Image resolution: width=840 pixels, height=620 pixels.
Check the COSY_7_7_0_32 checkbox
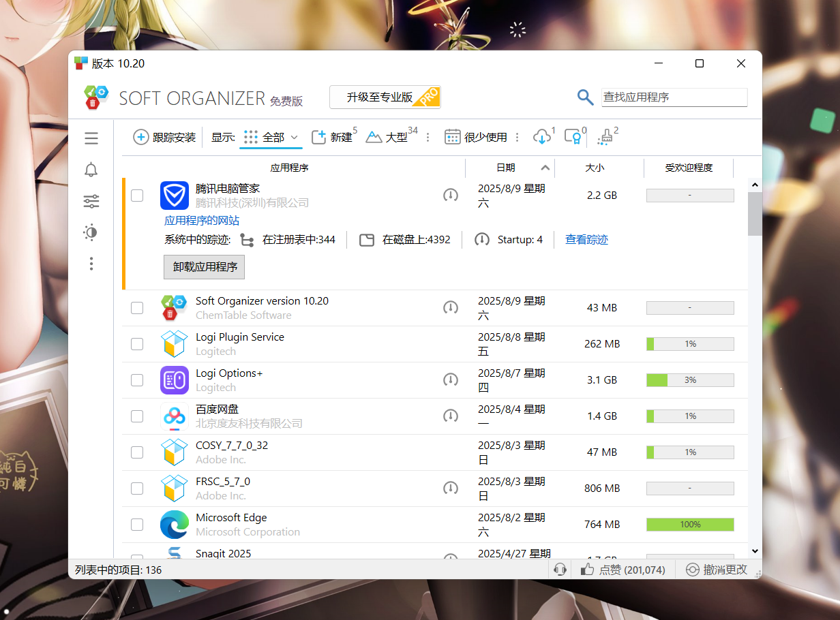(137, 452)
